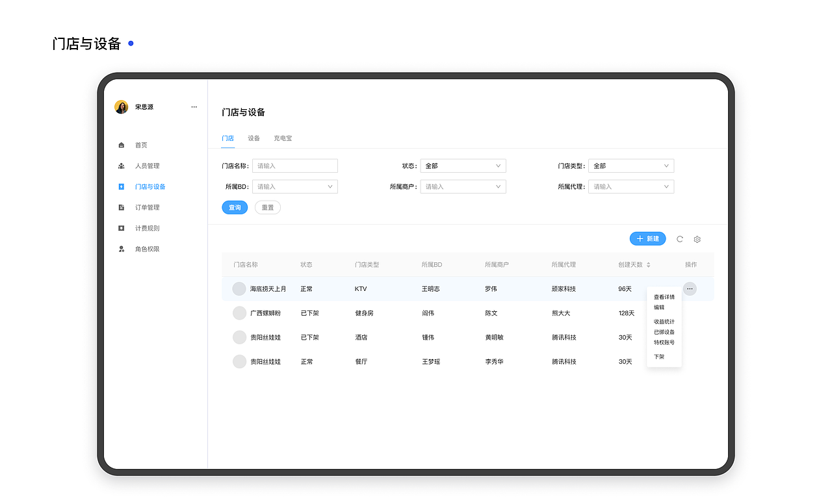Click the refresh icon above the table
Viewport: 832px width, 504px height.
click(680, 239)
